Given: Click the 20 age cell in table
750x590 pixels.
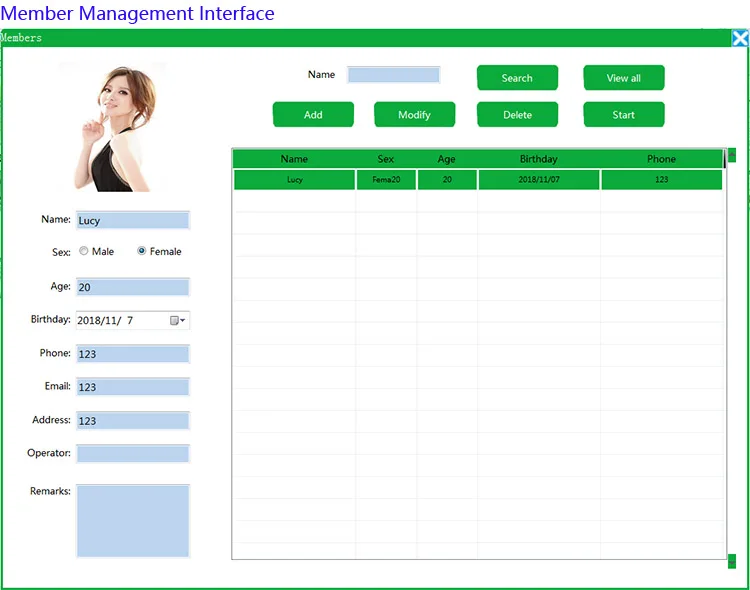Looking at the screenshot, I should [x=447, y=179].
